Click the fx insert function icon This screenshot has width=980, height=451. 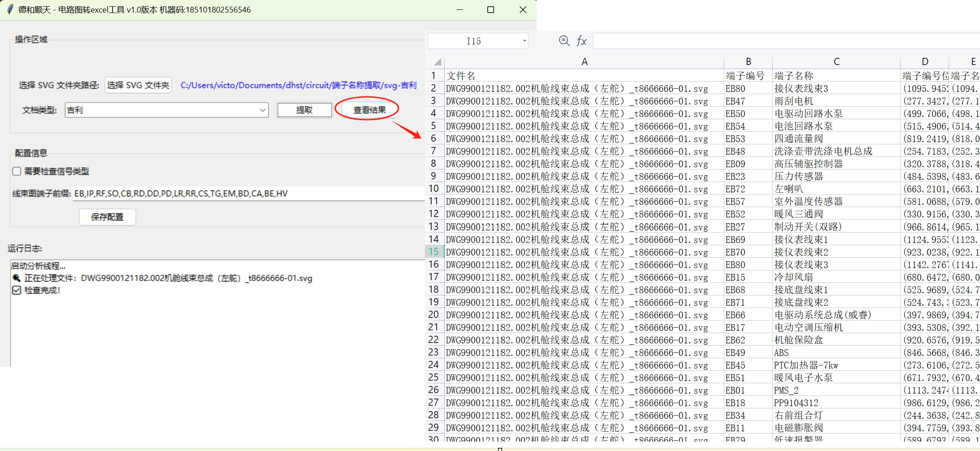point(582,41)
